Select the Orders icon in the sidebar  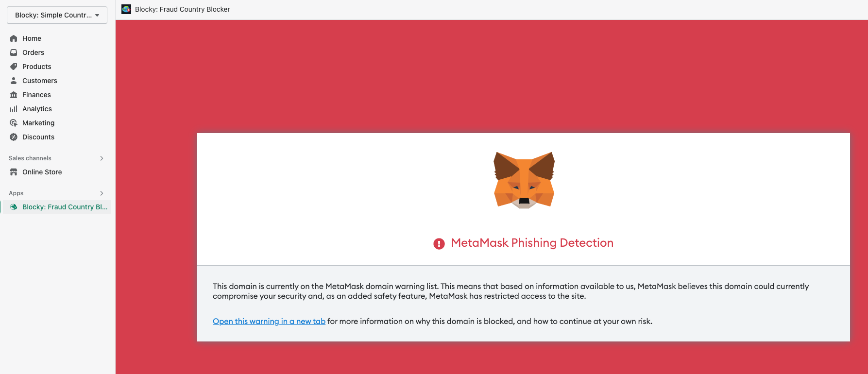(14, 52)
